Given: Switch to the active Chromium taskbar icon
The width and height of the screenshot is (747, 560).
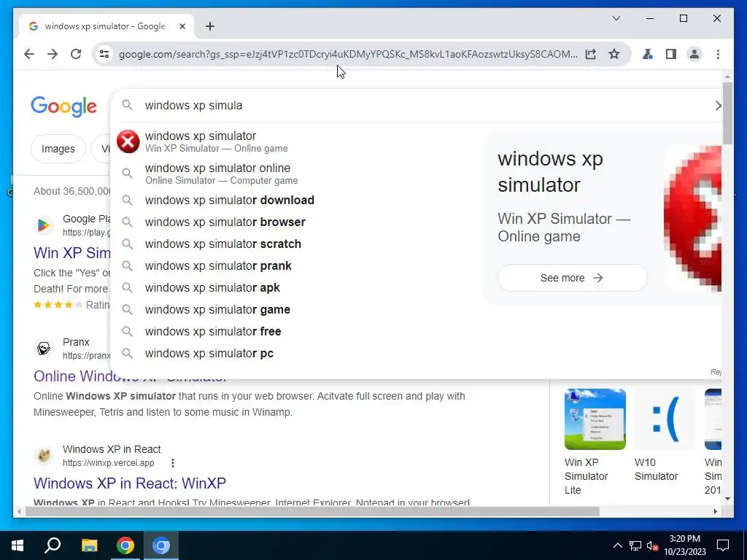Looking at the screenshot, I should [x=161, y=545].
